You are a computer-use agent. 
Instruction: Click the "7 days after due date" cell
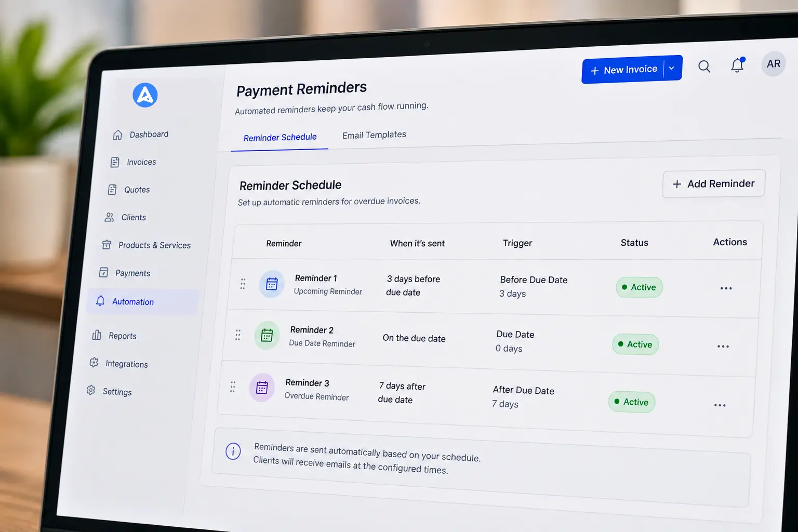402,393
